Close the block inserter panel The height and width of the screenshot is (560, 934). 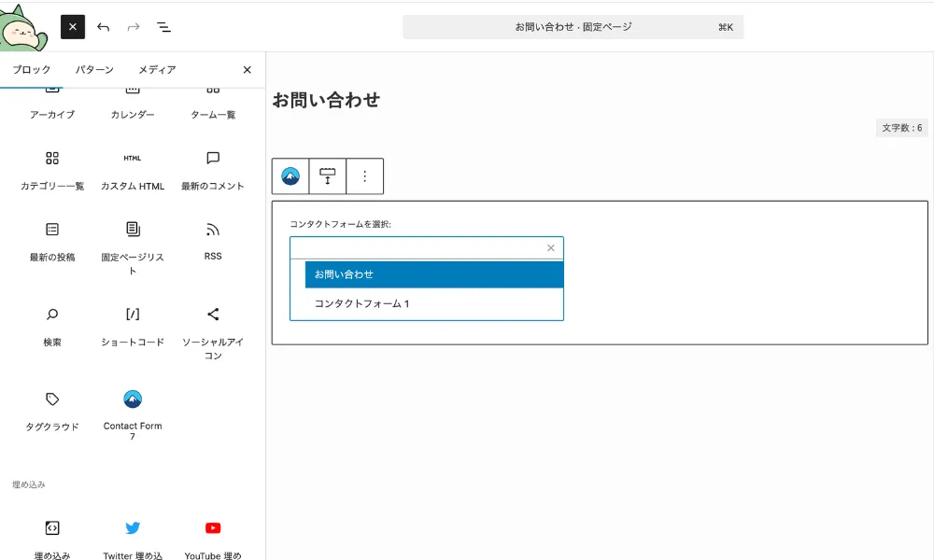(x=247, y=69)
